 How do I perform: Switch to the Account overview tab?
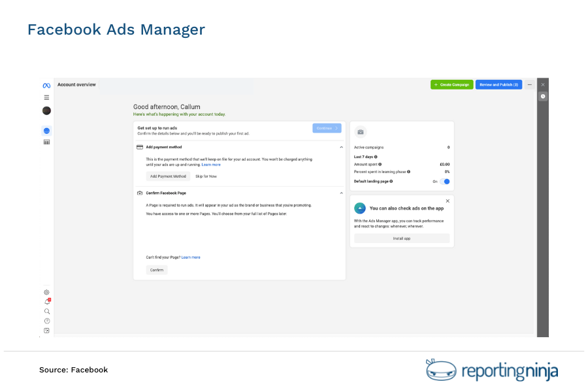(x=76, y=84)
